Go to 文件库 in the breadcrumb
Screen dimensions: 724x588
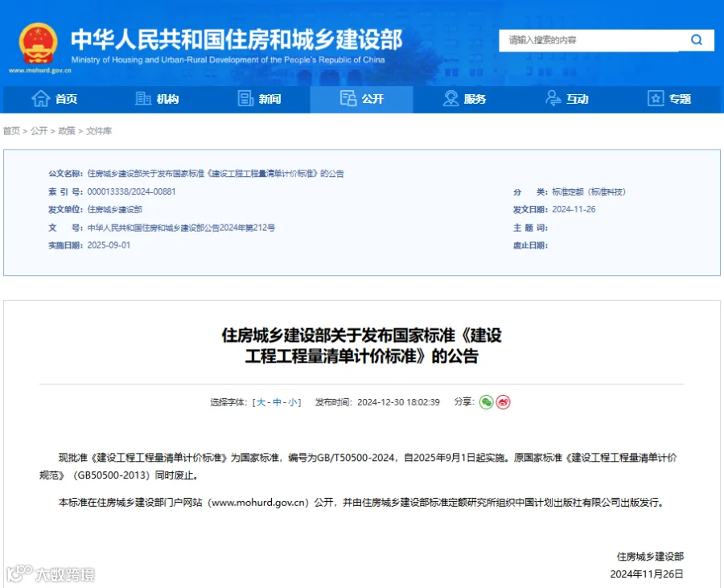pyautogui.click(x=99, y=131)
